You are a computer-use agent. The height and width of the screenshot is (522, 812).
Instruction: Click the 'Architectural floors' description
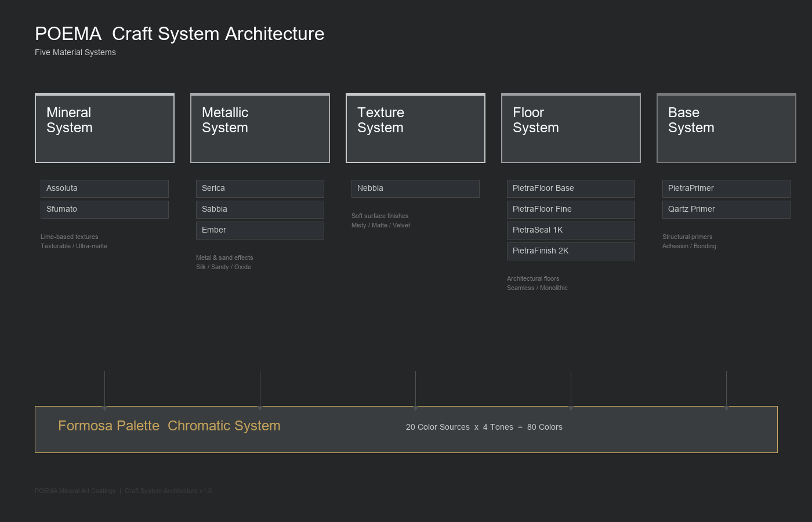[x=533, y=278]
